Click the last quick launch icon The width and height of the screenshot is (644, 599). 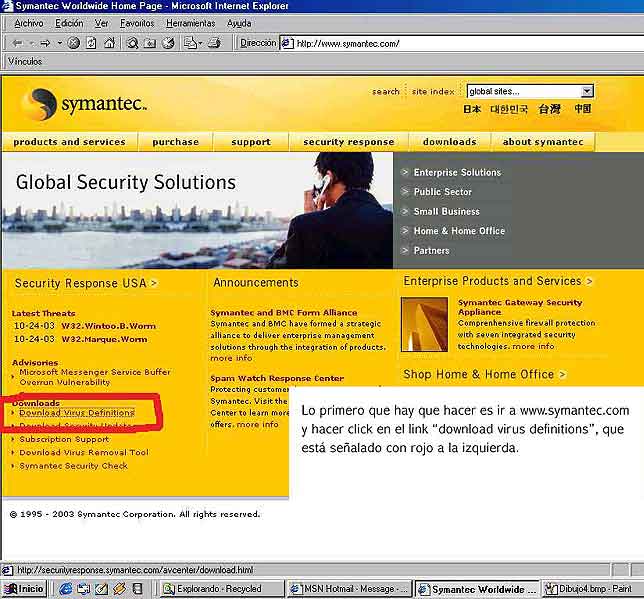tap(137, 589)
